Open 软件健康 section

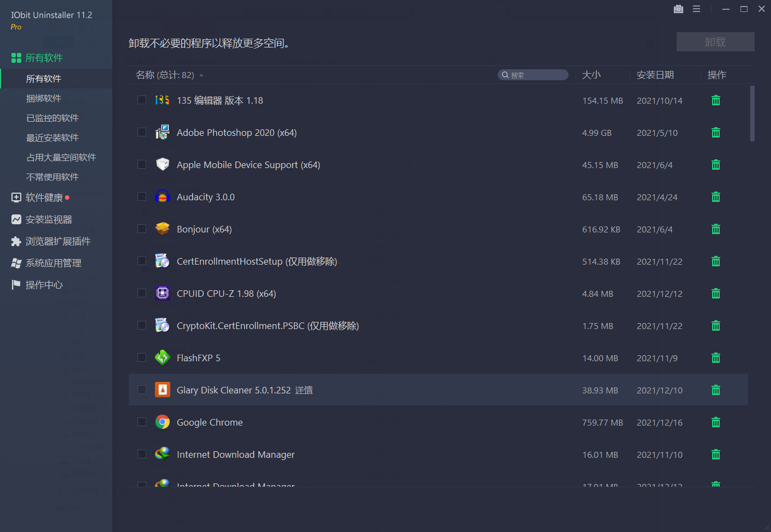pos(40,198)
